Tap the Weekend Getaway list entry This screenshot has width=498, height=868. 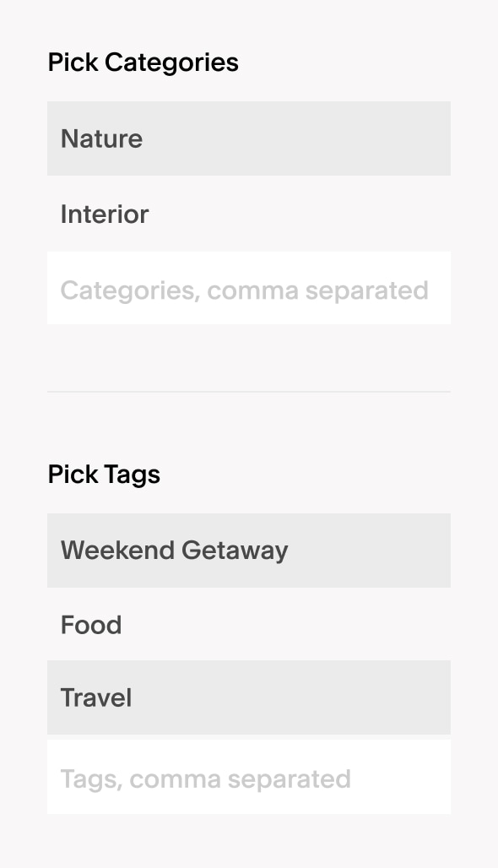tap(249, 550)
